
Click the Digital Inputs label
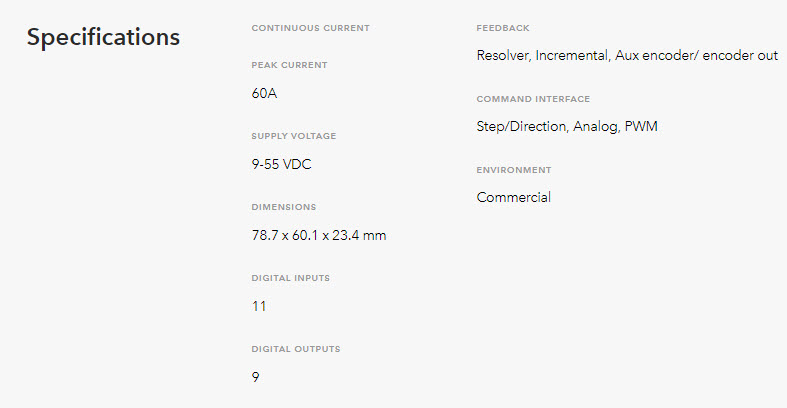coord(291,278)
